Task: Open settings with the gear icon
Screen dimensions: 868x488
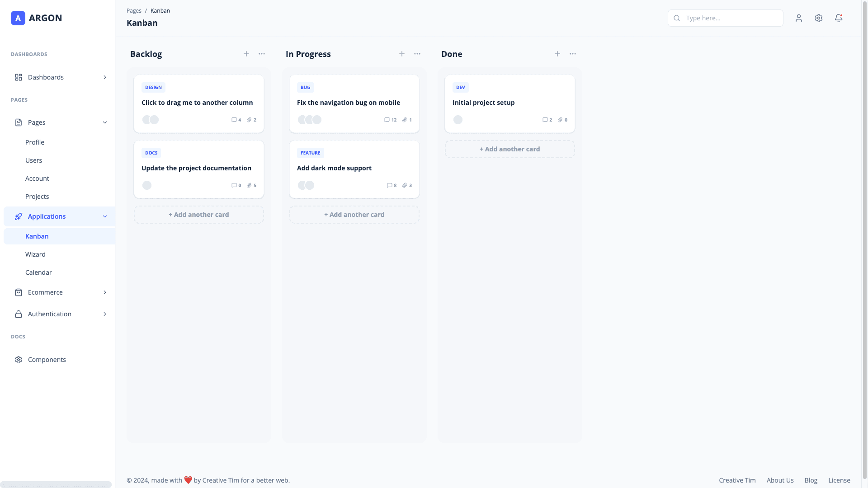Action: point(819,18)
